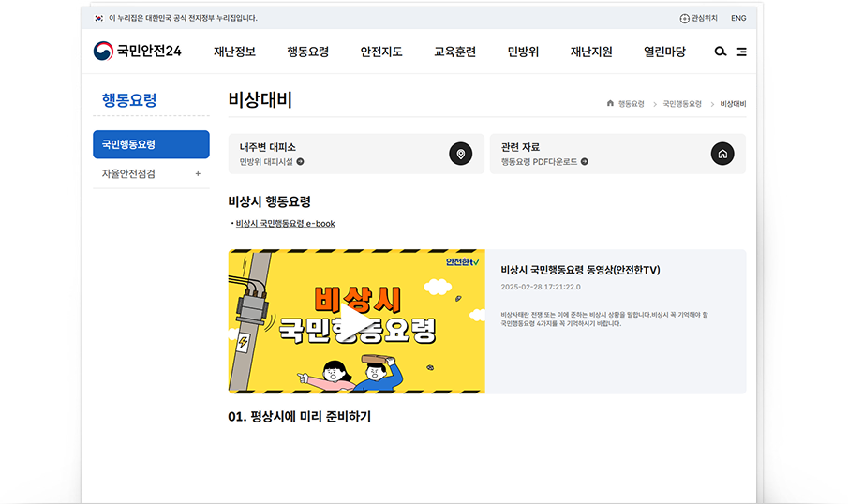
Task: Click the arrow icon next to 행동요령 PDF다운로드
Action: (584, 162)
